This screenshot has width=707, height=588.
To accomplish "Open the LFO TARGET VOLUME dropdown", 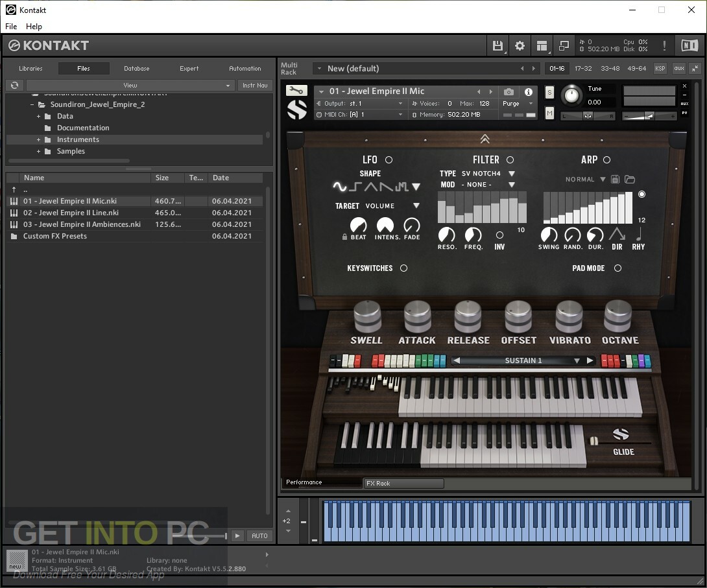I will tap(416, 206).
